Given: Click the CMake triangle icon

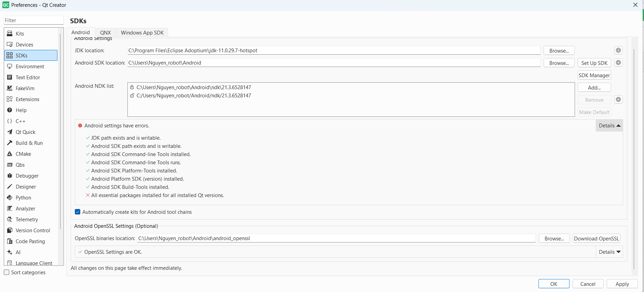Looking at the screenshot, I should point(10,154).
